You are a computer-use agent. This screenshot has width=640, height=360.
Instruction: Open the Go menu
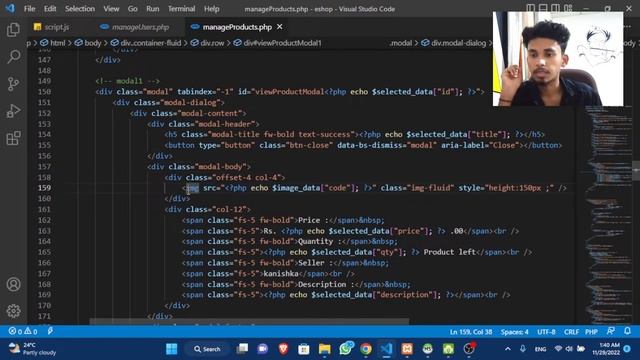point(132,9)
